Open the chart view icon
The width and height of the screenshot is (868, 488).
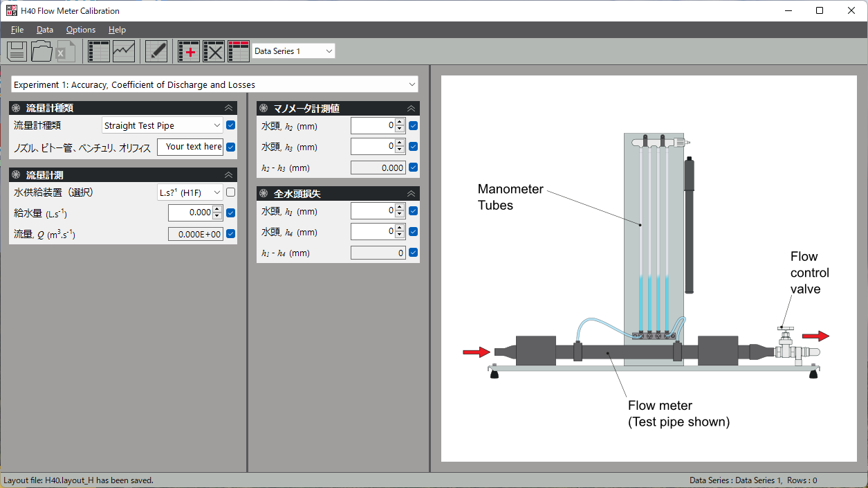click(124, 51)
